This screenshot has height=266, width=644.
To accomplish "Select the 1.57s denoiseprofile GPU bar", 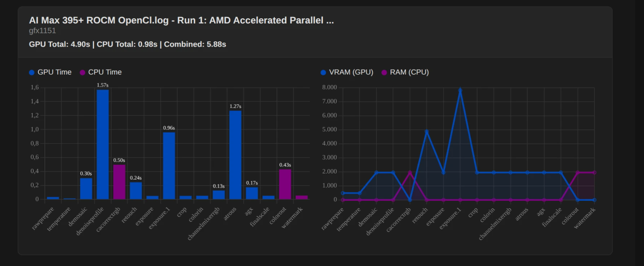I will click(x=103, y=145).
